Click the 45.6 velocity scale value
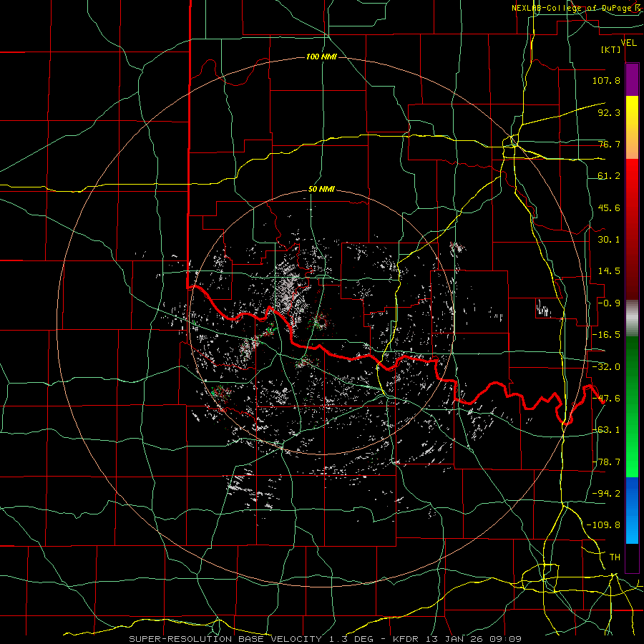 (609, 208)
